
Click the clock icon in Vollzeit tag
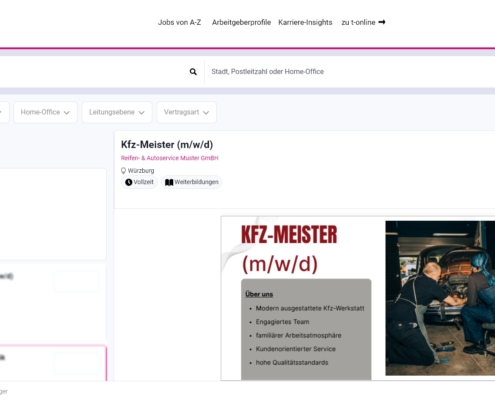(x=129, y=182)
